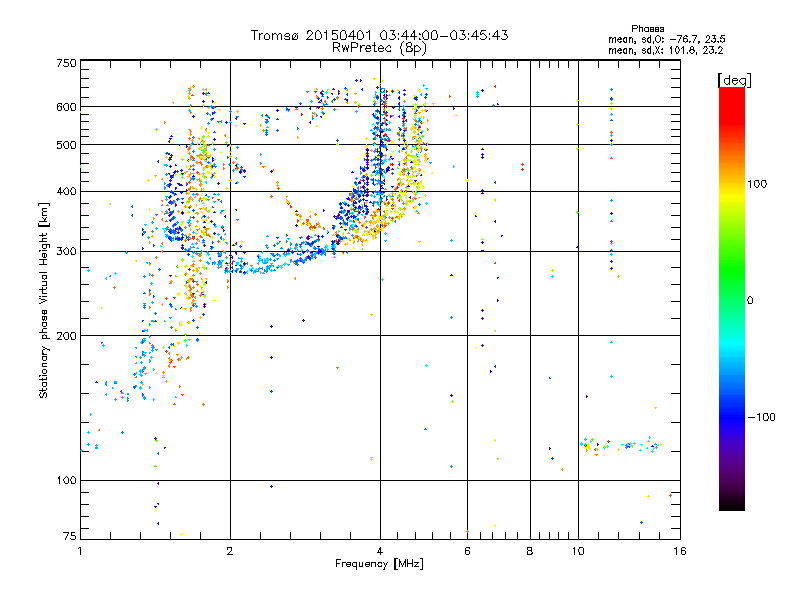The width and height of the screenshot is (800, 600).
Task: Click the red top of the color bar
Action: click(732, 97)
